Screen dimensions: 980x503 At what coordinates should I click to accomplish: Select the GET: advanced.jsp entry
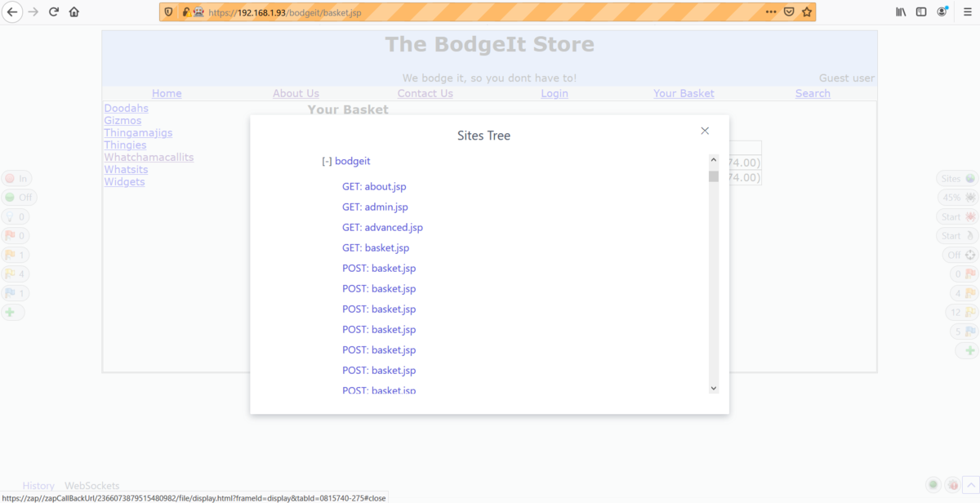point(382,228)
